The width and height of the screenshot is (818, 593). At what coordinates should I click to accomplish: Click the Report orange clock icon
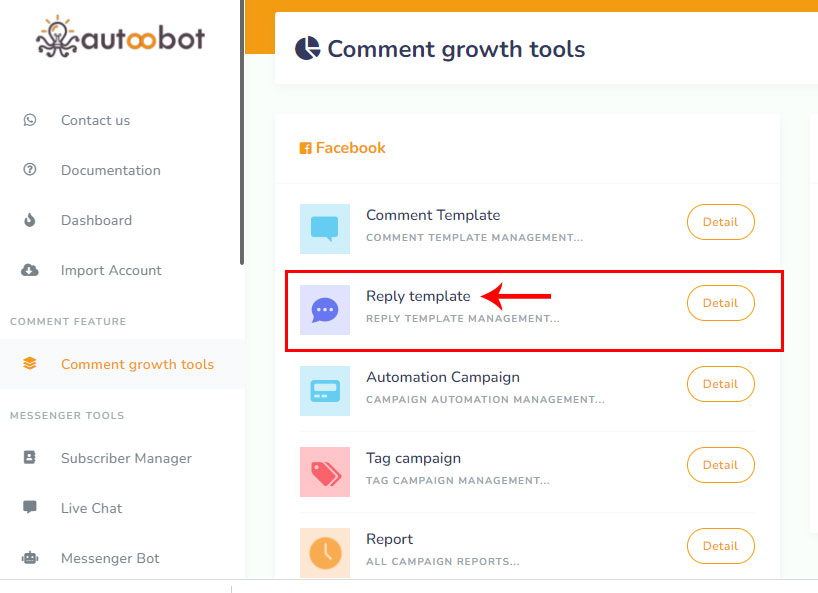325,552
